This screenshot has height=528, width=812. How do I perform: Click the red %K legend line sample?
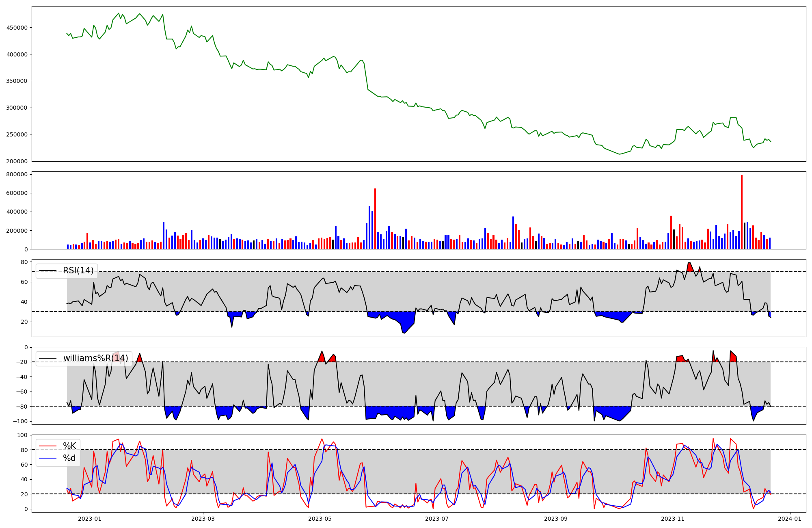pos(48,446)
